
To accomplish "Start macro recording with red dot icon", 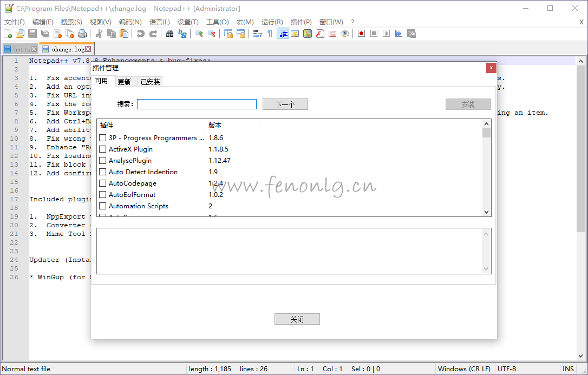I will (x=362, y=34).
